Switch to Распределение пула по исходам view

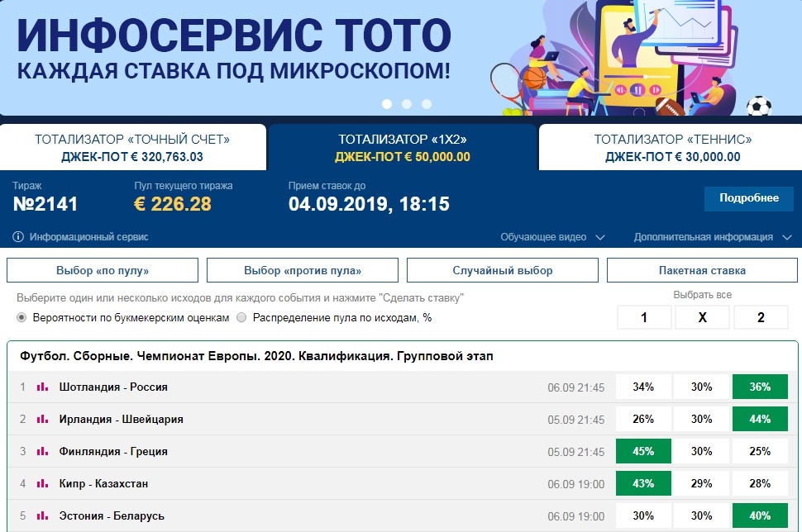(241, 317)
